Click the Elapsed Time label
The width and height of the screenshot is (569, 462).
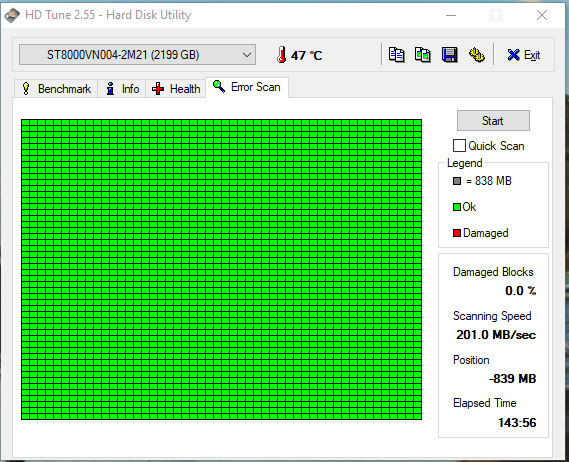pos(484,403)
